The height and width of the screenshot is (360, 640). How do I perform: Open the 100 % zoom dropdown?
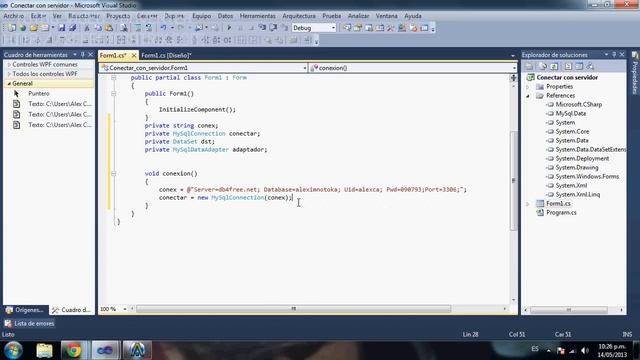click(125, 309)
